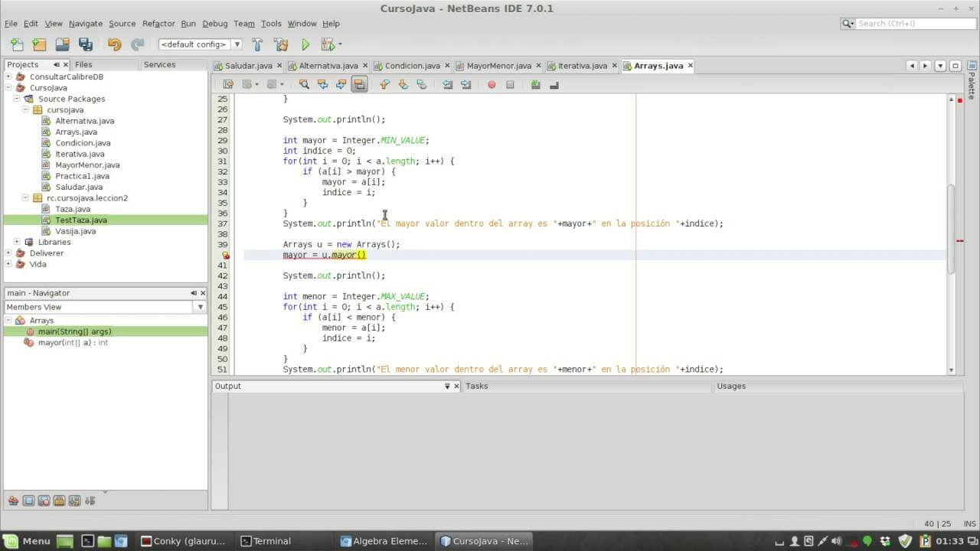The image size is (980, 551).
Task: Close the Arrays.java tab
Action: [x=690, y=66]
